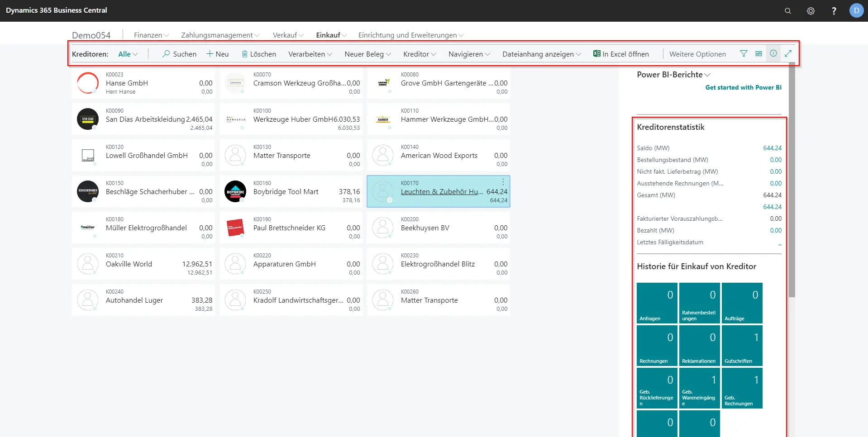Open the help question mark

coord(834,11)
